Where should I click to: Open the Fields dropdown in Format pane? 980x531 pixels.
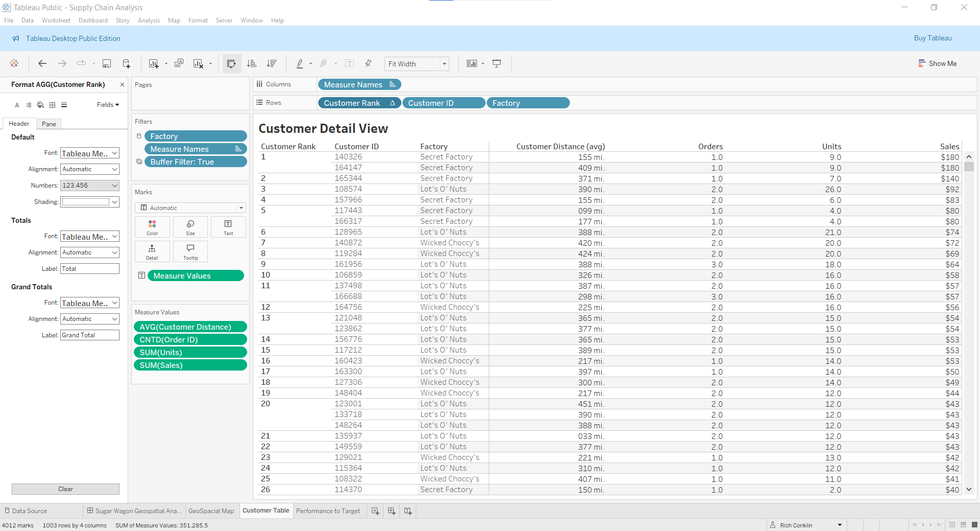point(108,105)
